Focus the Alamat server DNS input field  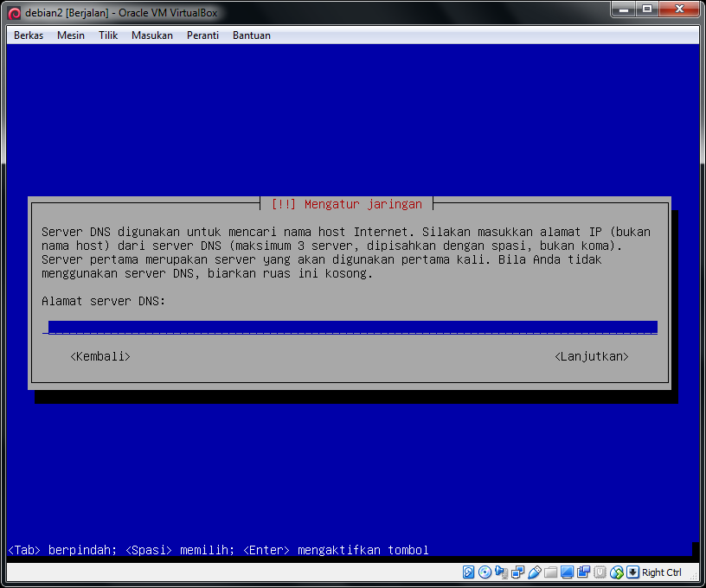pos(350,328)
